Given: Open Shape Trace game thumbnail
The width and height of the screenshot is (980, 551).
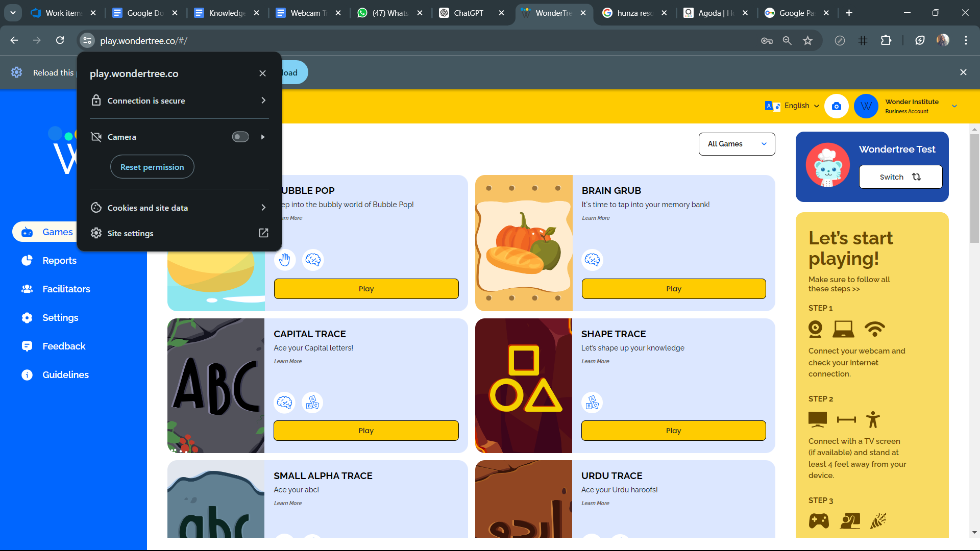Looking at the screenshot, I should (x=524, y=386).
